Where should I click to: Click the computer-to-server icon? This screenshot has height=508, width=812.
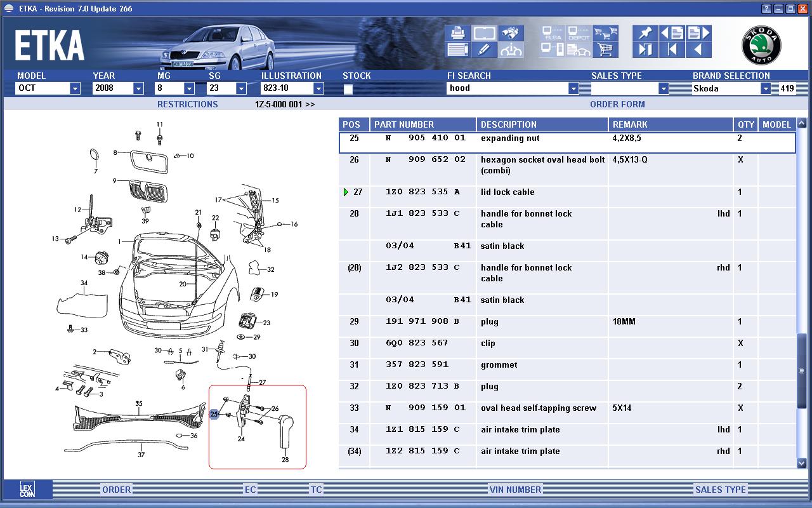(x=553, y=50)
